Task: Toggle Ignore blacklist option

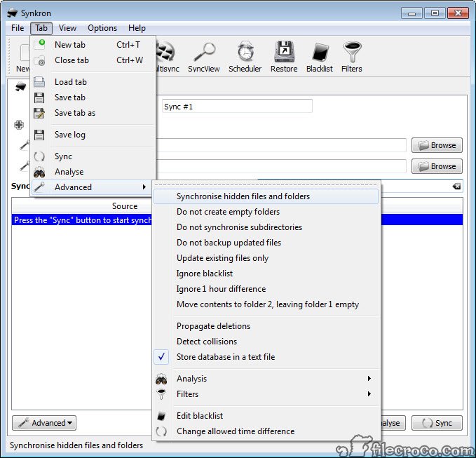Action: click(266, 274)
